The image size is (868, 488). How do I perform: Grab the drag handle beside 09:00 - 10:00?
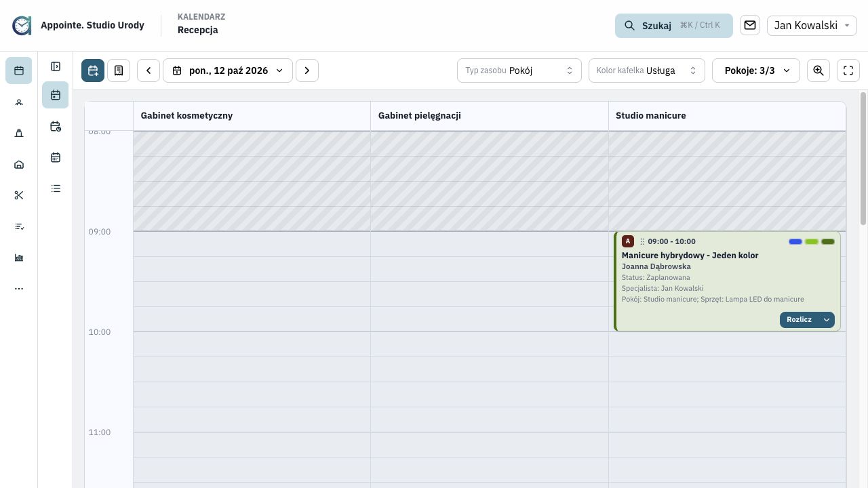pyautogui.click(x=642, y=242)
